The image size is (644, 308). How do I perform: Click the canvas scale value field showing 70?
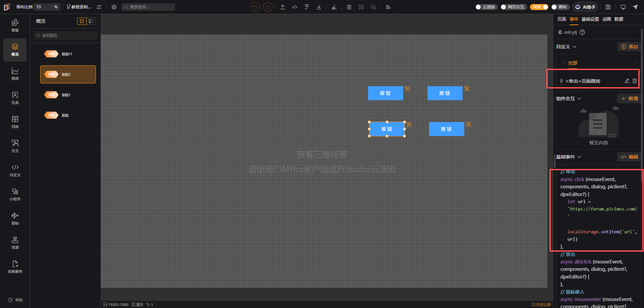pos(47,7)
